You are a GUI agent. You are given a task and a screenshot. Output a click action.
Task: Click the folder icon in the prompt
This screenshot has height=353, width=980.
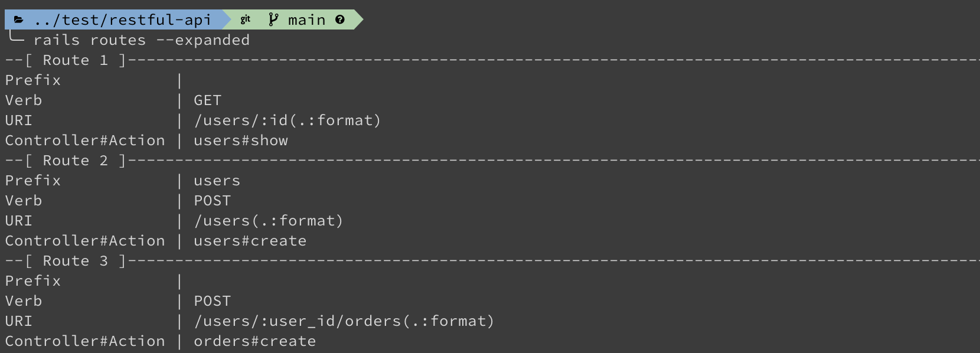[19, 20]
